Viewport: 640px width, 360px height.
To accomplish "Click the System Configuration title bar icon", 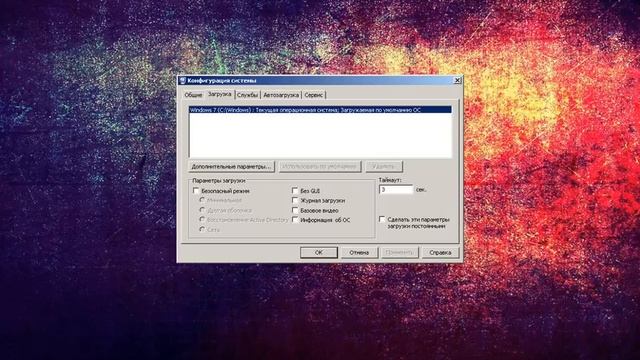I will [x=183, y=80].
